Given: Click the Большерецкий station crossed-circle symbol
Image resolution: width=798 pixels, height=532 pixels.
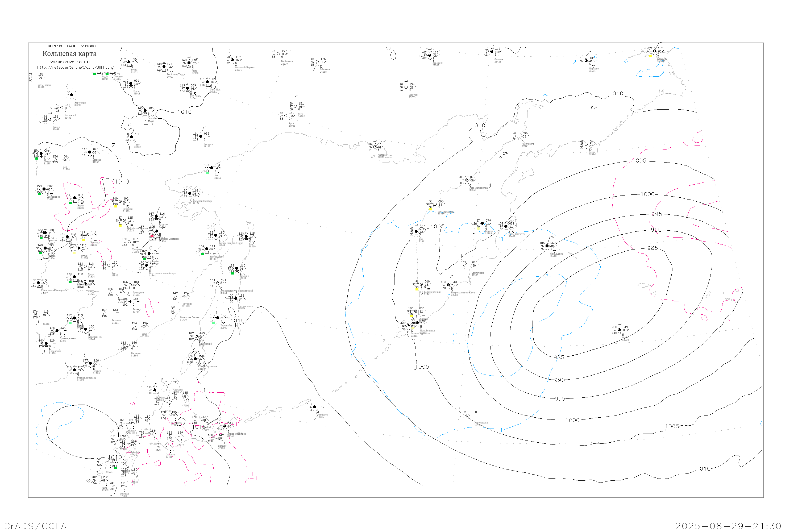Looking at the screenshot, I should pyautogui.click(x=421, y=284).
